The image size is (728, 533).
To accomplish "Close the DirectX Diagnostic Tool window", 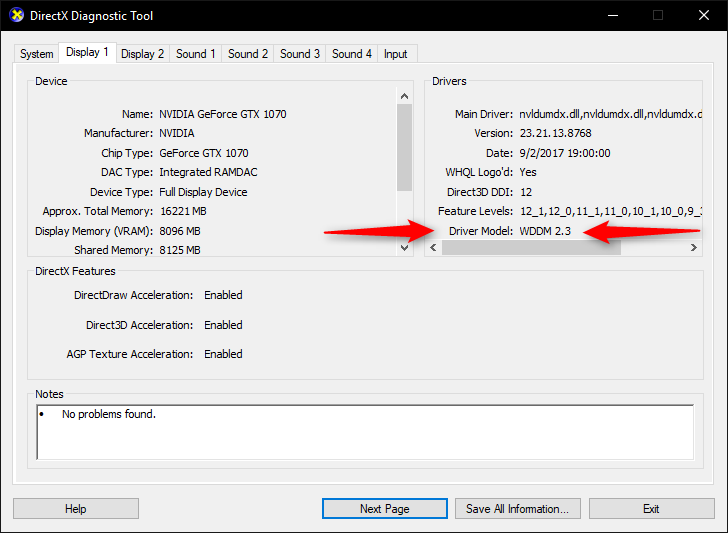I will (704, 15).
